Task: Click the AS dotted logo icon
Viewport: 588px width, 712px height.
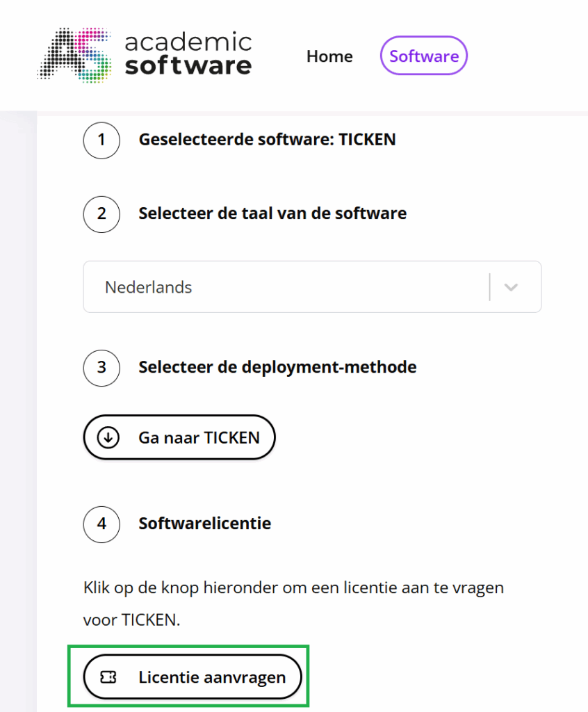Action: (x=75, y=55)
